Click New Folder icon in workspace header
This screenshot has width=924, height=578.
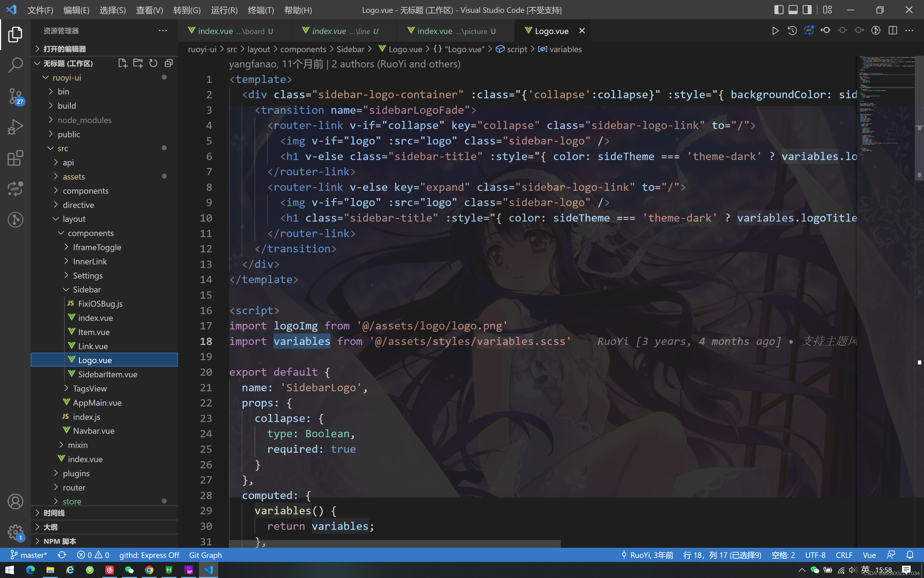[x=138, y=63]
